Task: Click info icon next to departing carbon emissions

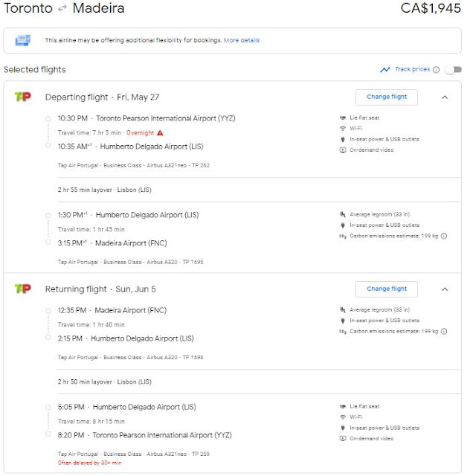Action: [444, 237]
